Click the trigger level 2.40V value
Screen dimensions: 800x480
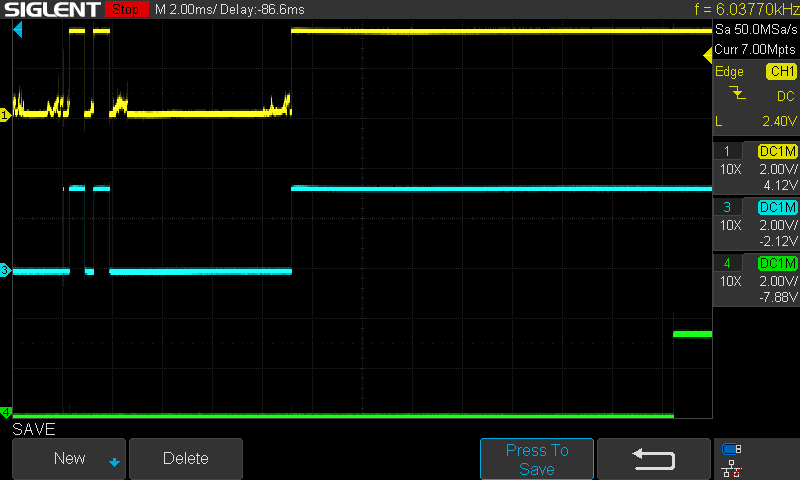click(x=779, y=121)
